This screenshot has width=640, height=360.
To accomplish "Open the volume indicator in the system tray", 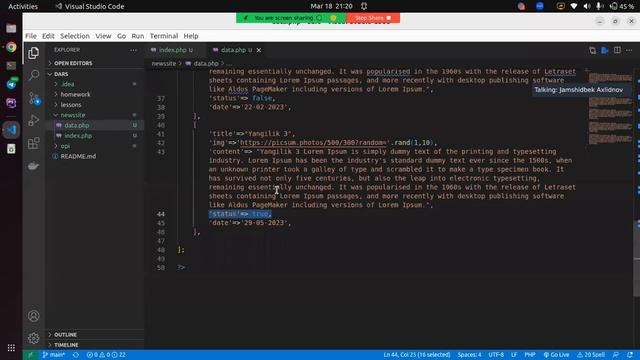I will click(x=587, y=6).
